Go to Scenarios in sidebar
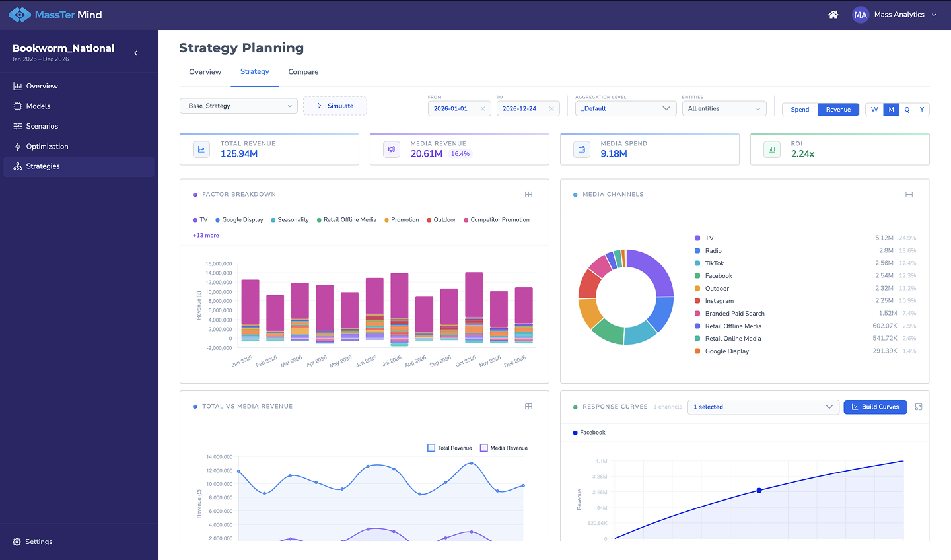The width and height of the screenshot is (951, 560). [79, 126]
